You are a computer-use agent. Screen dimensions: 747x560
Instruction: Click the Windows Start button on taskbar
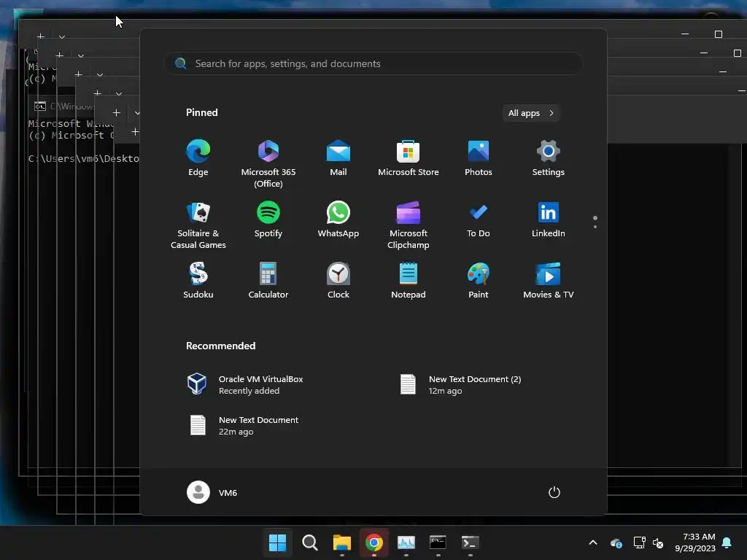[277, 542]
